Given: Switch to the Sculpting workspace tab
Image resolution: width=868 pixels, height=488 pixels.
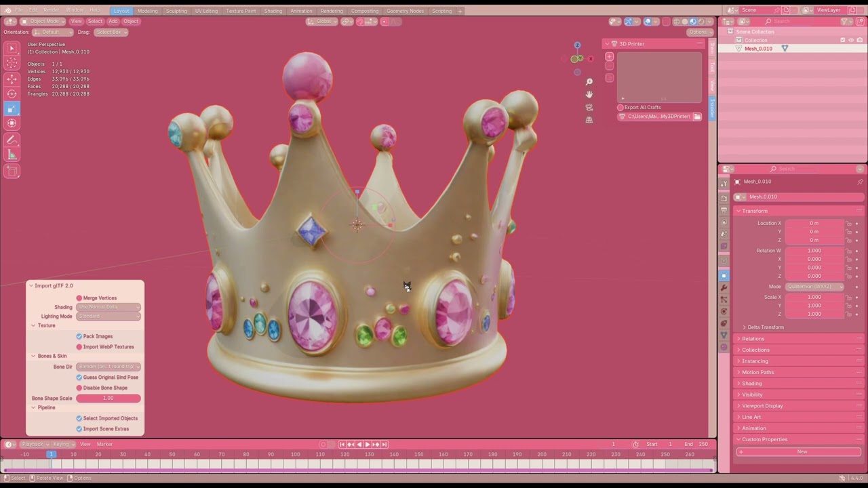Looking at the screenshot, I should [x=176, y=11].
